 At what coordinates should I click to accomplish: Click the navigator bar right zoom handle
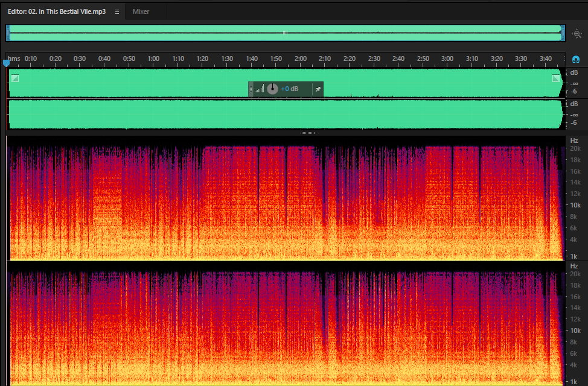[x=563, y=33]
